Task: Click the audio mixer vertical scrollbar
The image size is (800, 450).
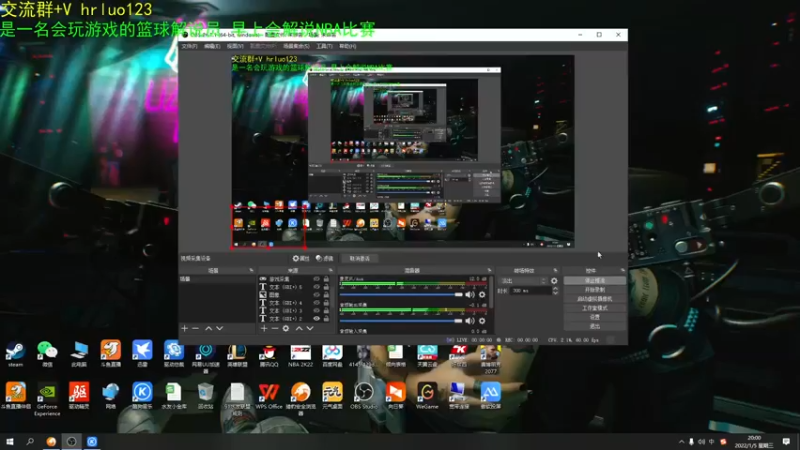Action: (491, 292)
